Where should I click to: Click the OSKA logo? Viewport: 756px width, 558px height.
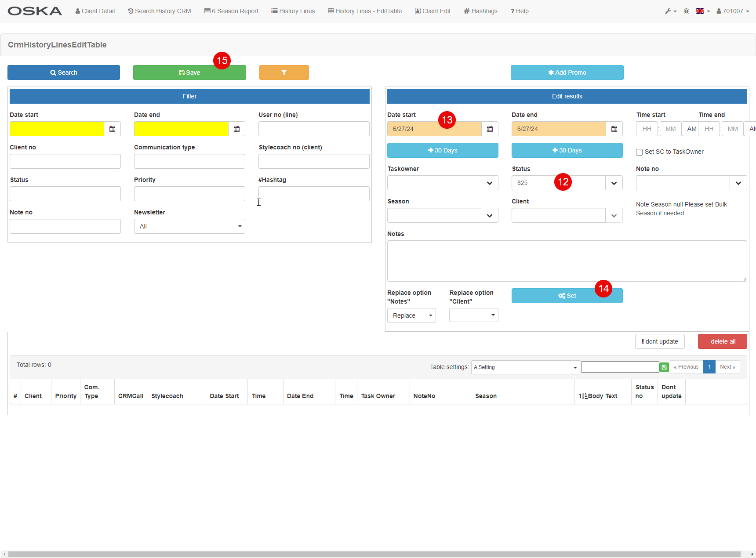pos(35,11)
